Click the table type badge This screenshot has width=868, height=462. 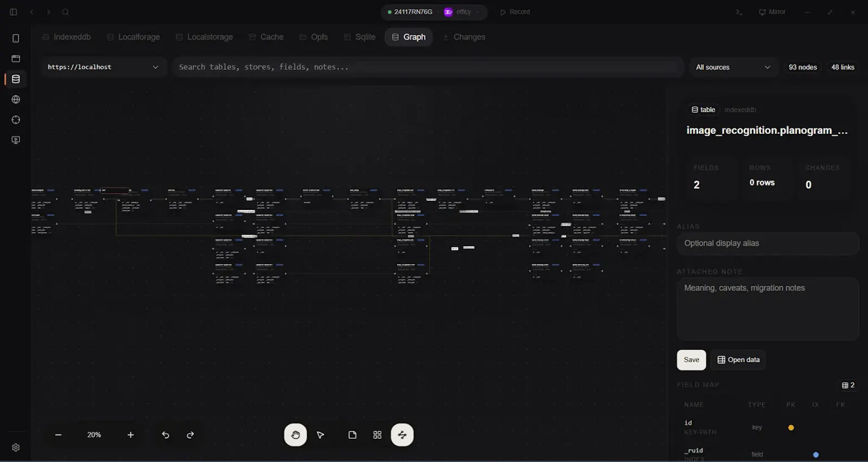(x=703, y=110)
